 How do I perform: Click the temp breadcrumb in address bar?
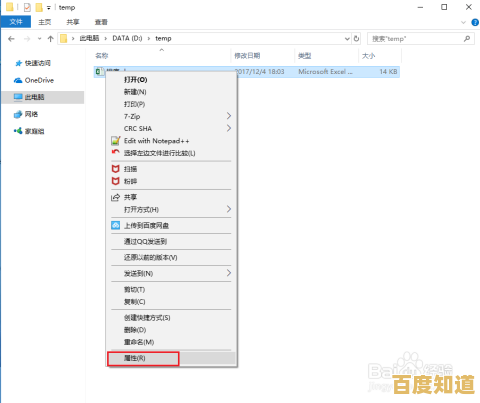click(x=163, y=38)
